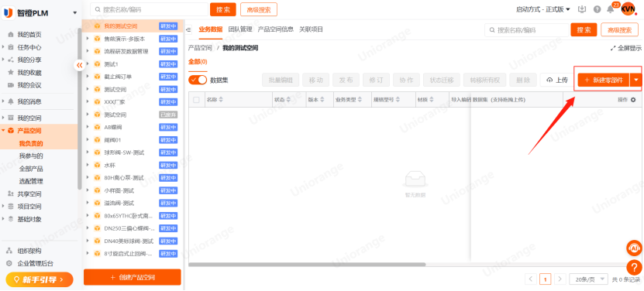Click the 上传 upload button
Viewport: 644px width, 291px height.
tap(557, 80)
